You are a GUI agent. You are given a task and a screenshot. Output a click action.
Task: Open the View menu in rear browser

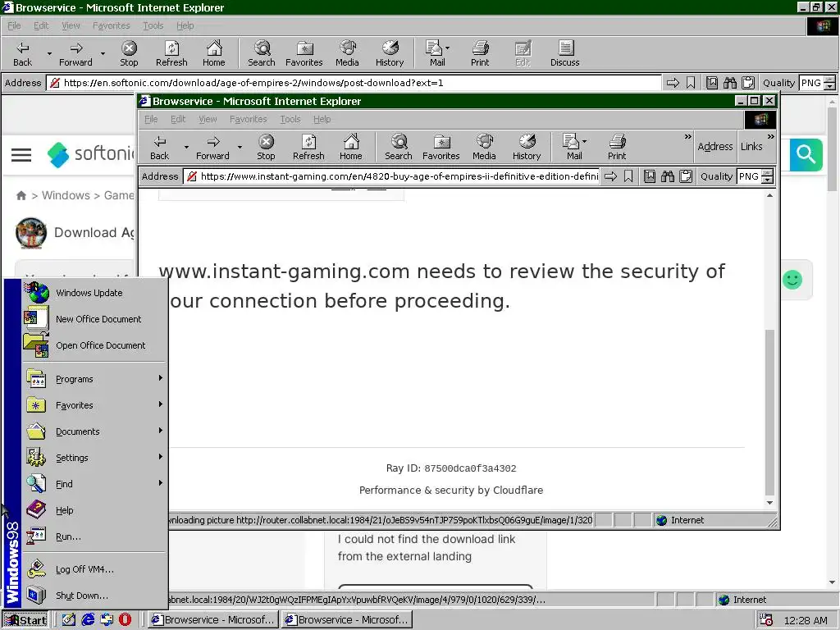coord(71,25)
